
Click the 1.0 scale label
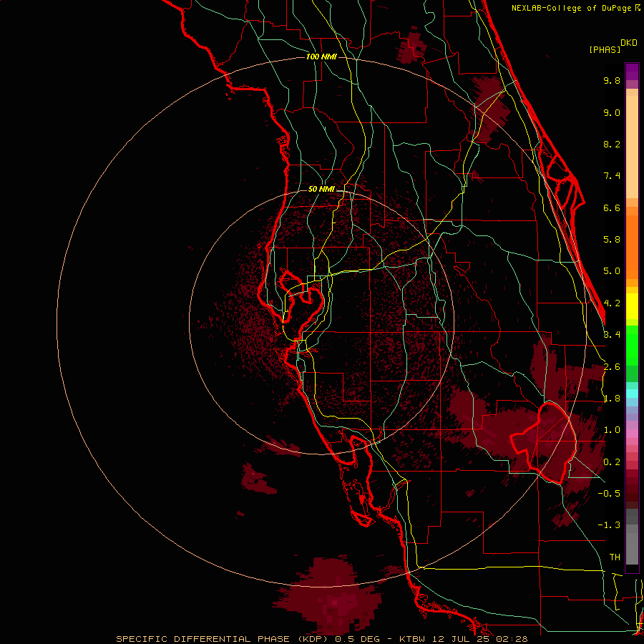point(612,430)
